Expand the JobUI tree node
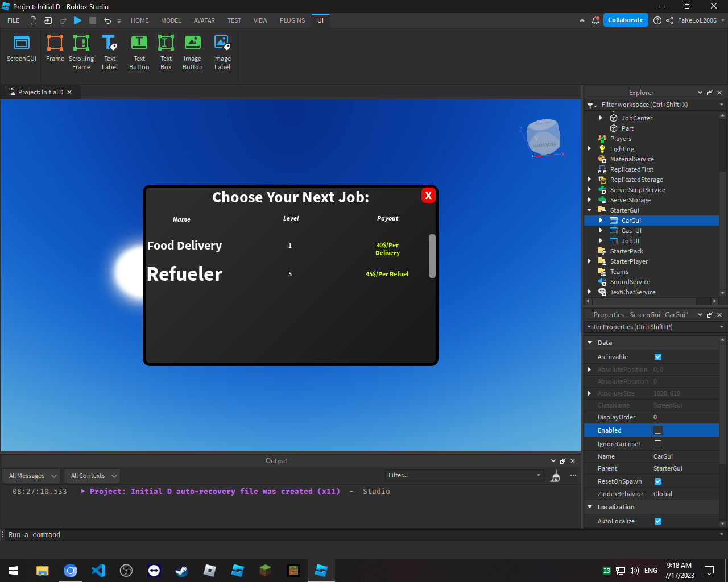This screenshot has width=728, height=582. point(601,241)
